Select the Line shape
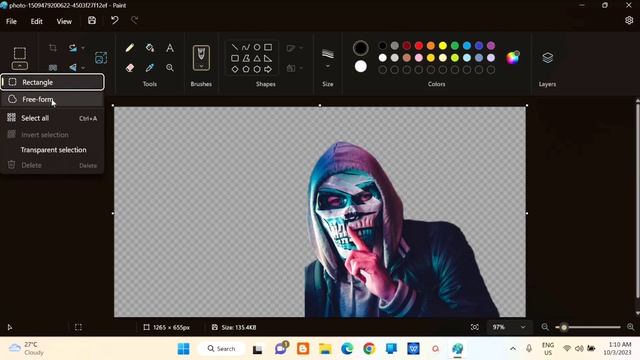The image size is (640, 360). (x=235, y=47)
